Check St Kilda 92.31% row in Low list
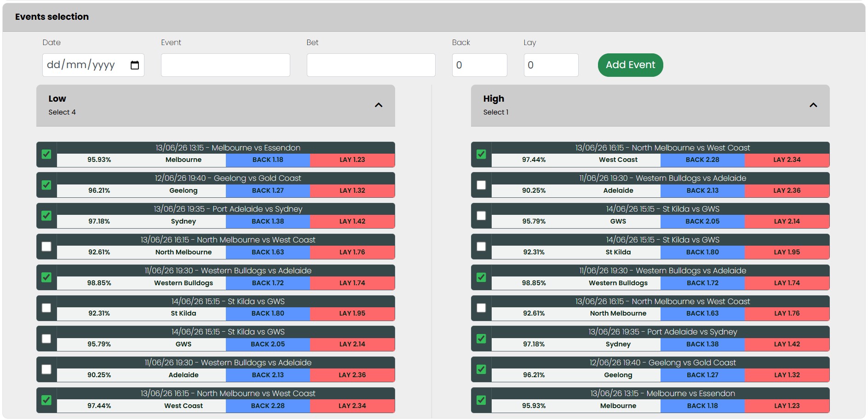The height and width of the screenshot is (420, 868). pyautogui.click(x=46, y=308)
